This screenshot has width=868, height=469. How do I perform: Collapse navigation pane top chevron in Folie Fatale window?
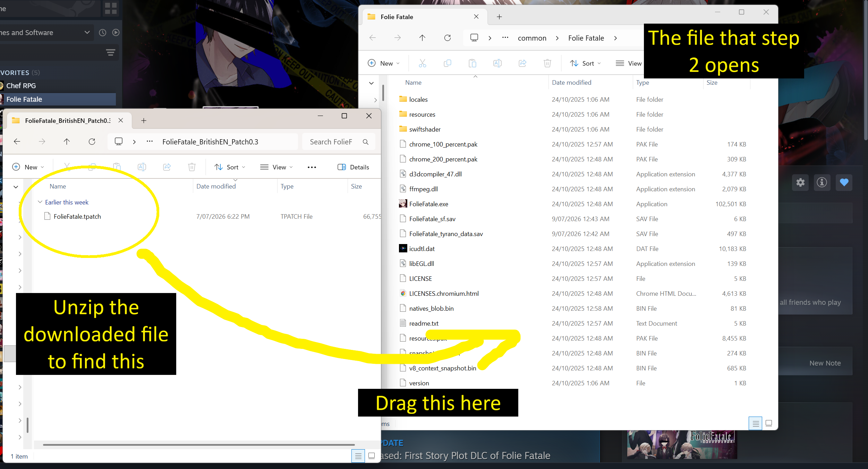click(371, 83)
